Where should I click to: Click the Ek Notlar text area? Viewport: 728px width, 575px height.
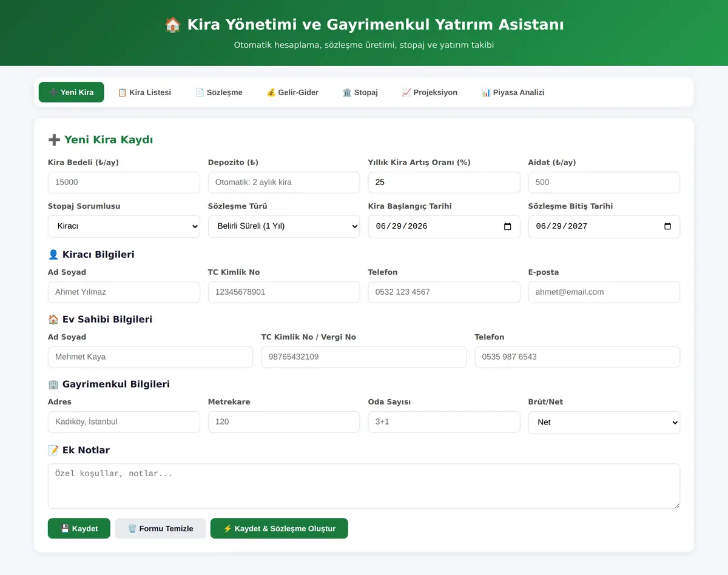point(364,486)
